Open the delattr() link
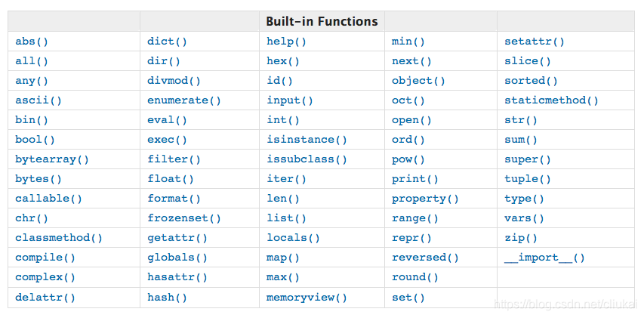This screenshot has width=644, height=318. [45, 298]
